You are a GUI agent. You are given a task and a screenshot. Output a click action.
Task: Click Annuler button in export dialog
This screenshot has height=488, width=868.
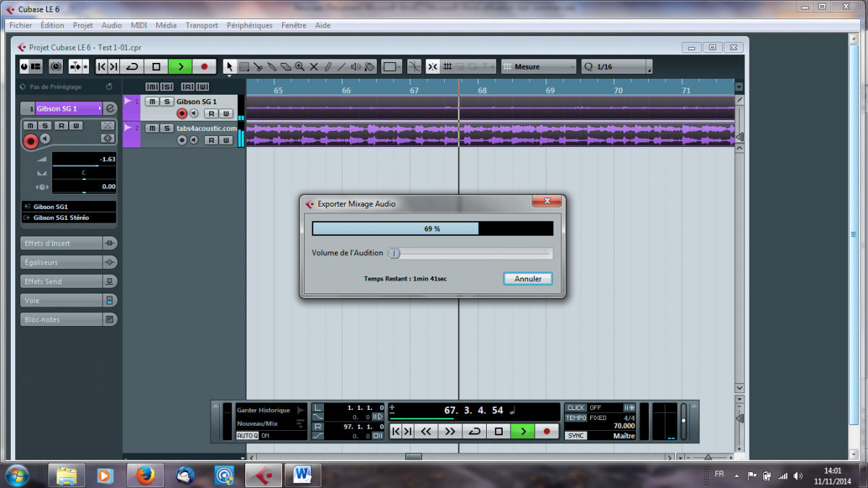coord(528,279)
